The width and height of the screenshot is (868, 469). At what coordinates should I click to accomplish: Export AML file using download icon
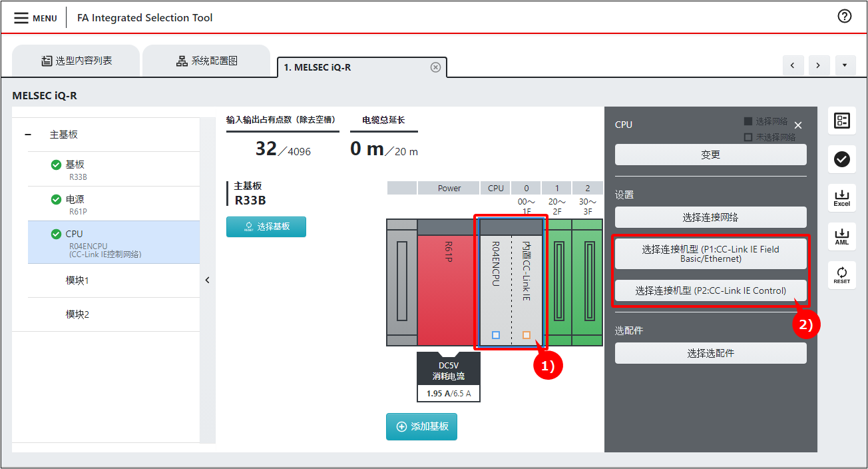pos(841,236)
